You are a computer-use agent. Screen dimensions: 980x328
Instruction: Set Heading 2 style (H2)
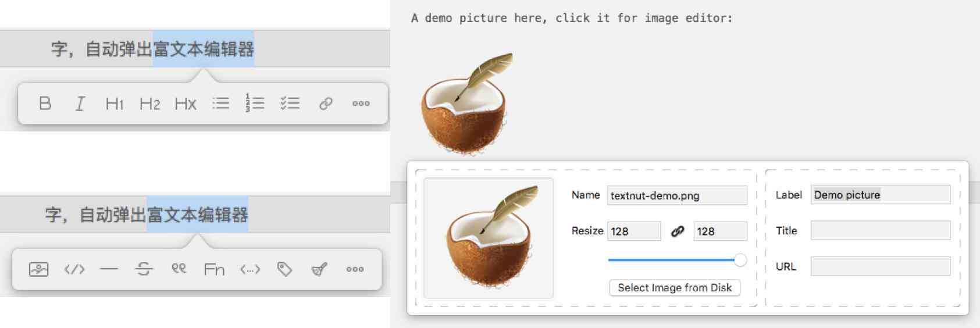(150, 104)
